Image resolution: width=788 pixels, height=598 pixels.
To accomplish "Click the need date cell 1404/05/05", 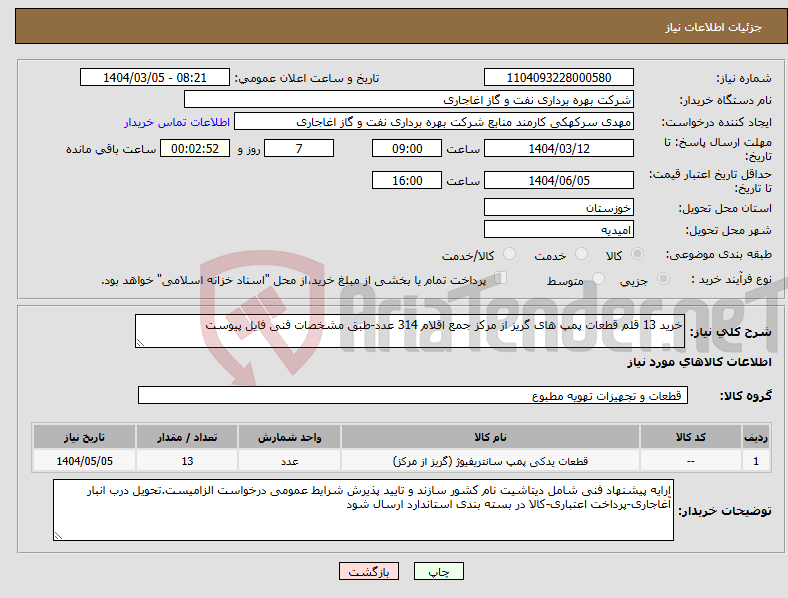I will click(84, 461).
